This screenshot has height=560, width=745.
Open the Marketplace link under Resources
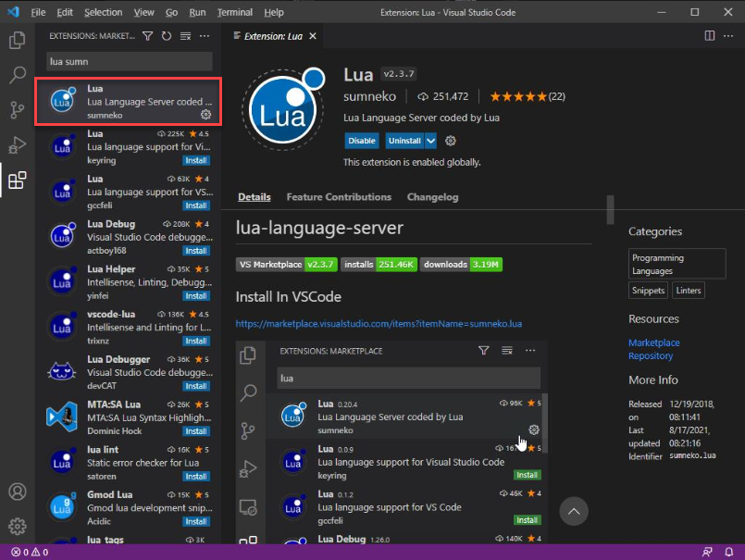pos(653,342)
